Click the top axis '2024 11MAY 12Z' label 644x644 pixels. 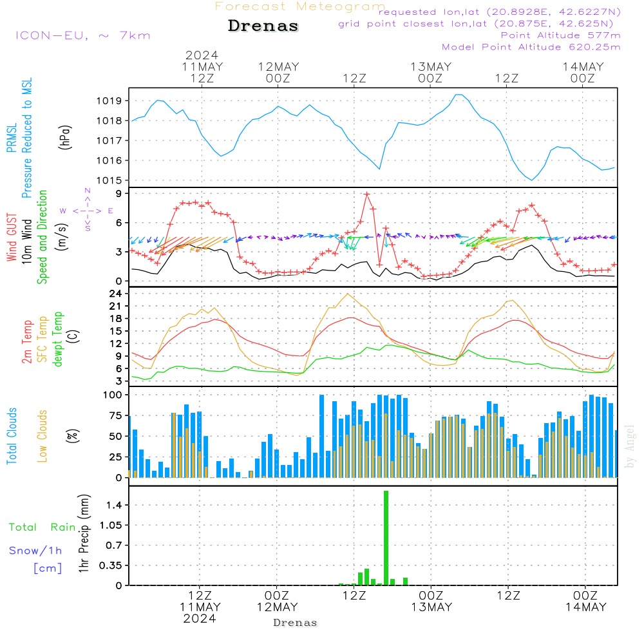(x=202, y=67)
